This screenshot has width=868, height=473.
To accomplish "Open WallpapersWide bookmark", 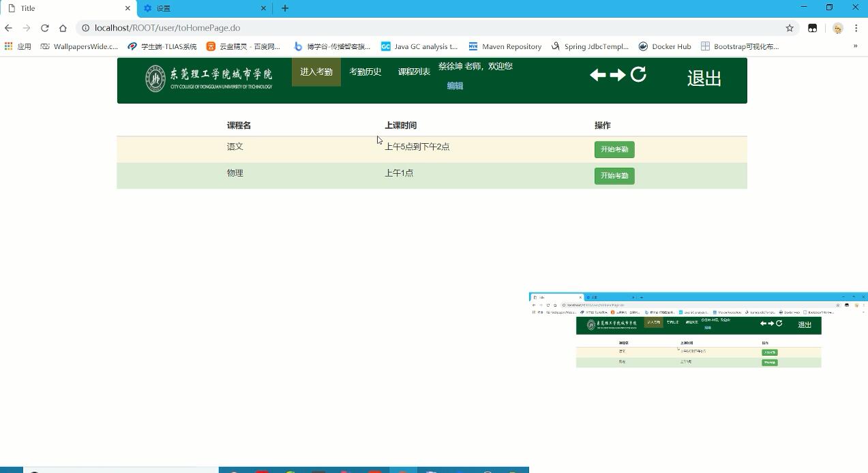I will click(x=79, y=46).
